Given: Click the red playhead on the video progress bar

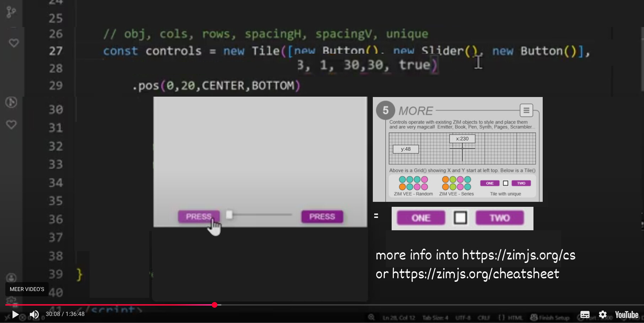Looking at the screenshot, I should (214, 305).
